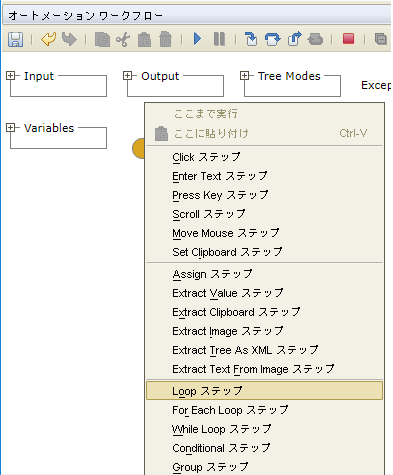Click the stacked windows icon at toolbar end
This screenshot has width=393, height=475.
click(381, 39)
